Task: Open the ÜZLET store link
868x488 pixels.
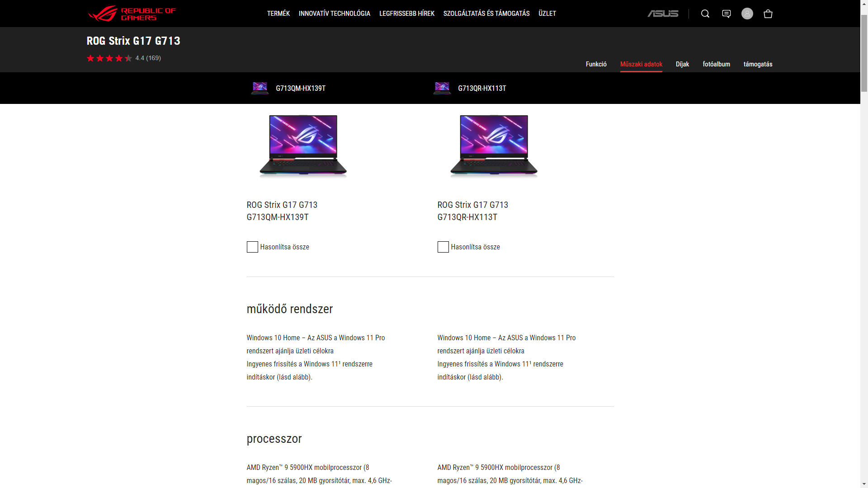Action: [547, 14]
